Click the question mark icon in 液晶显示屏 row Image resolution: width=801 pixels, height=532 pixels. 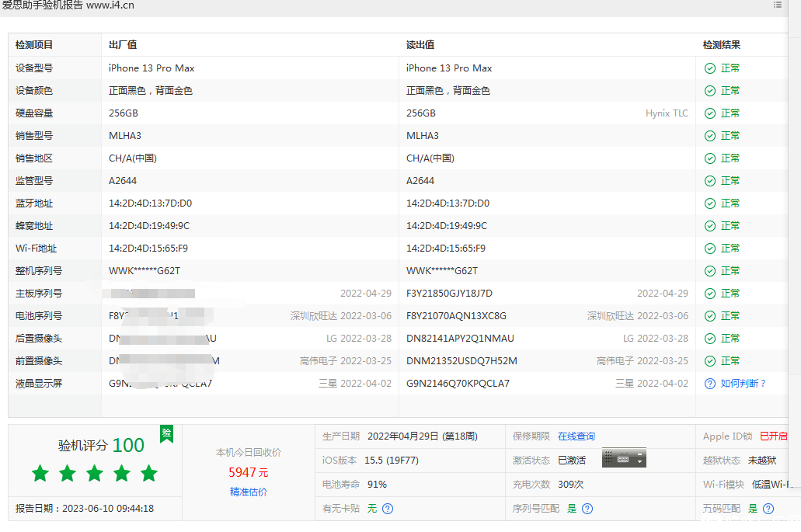(710, 384)
